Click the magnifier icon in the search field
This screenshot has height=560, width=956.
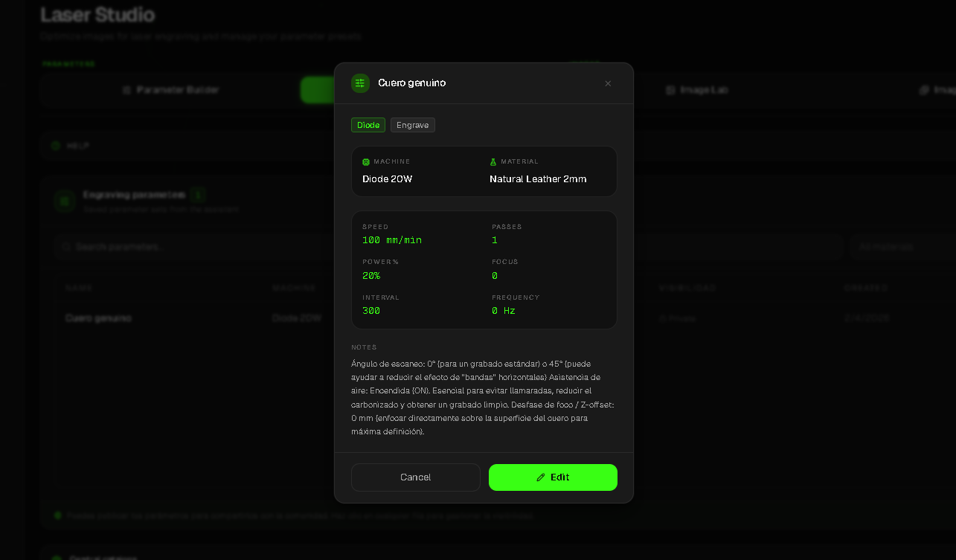click(x=65, y=246)
